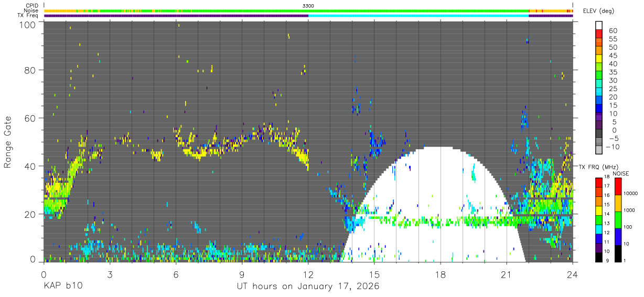Click the cyan segment of the TX Freq bar
Viewport: 644px width, 297px height.
coord(418,16)
